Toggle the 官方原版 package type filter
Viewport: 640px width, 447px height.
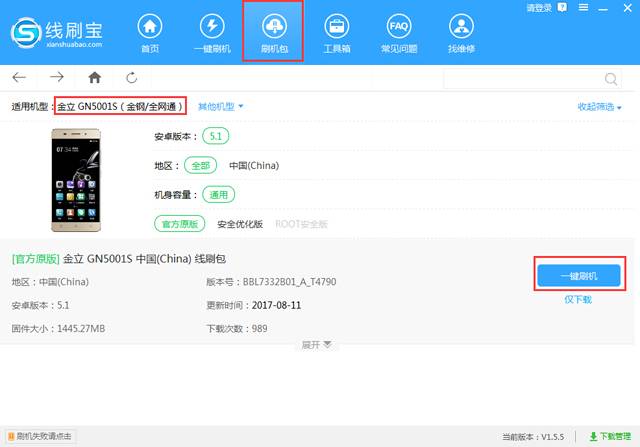tap(180, 223)
